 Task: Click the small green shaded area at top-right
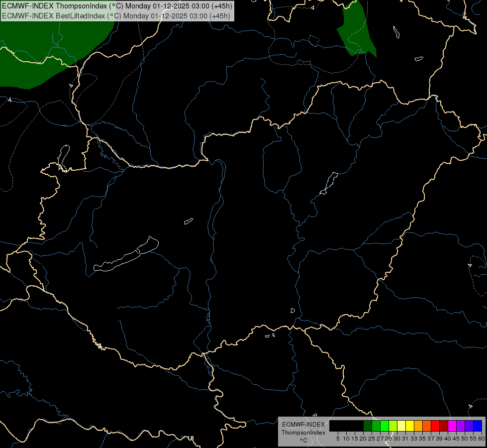(x=357, y=31)
